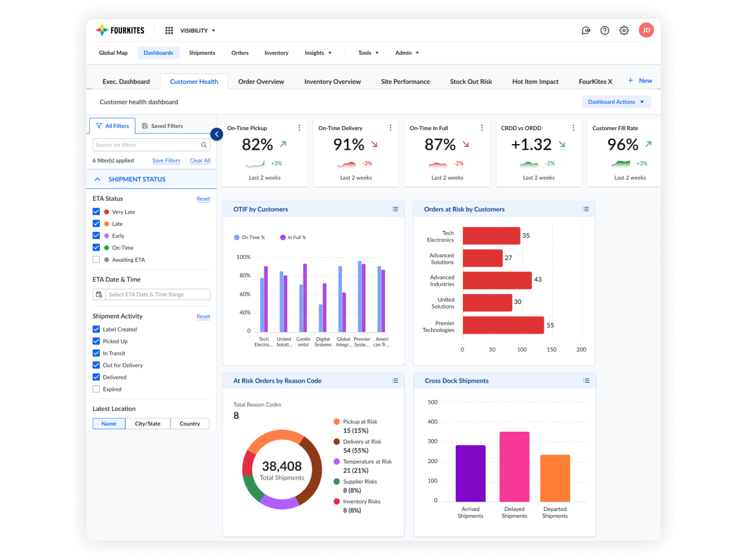Screen dimensions: 747x560
Task: Click the search magnifier in filters
Action: point(204,145)
